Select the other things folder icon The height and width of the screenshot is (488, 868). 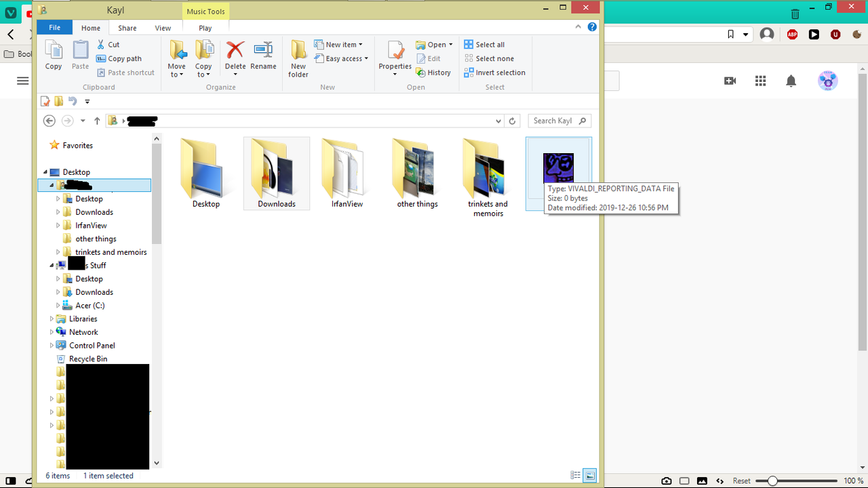[x=418, y=174]
